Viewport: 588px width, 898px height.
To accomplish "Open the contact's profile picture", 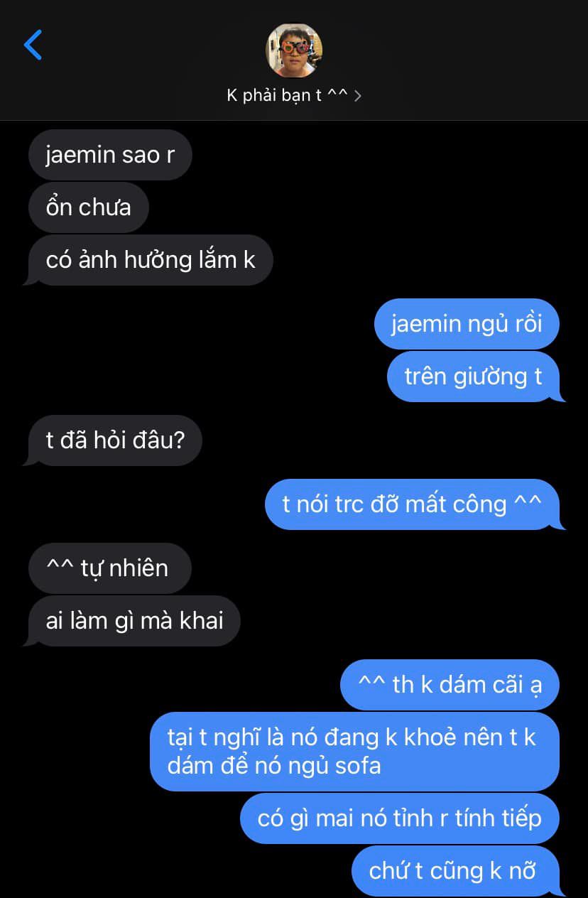I will pyautogui.click(x=294, y=50).
